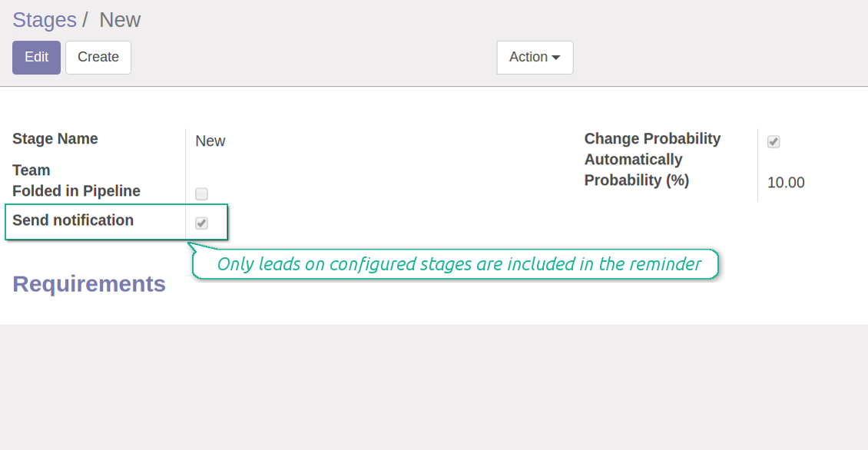Viewport: 868px width, 450px height.
Task: Click the Team field label
Action: point(31,170)
